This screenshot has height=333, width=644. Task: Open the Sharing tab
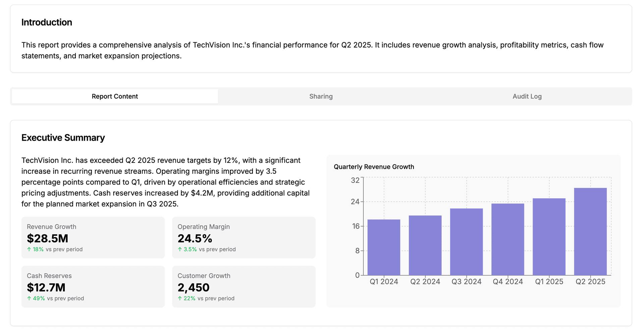(x=321, y=96)
